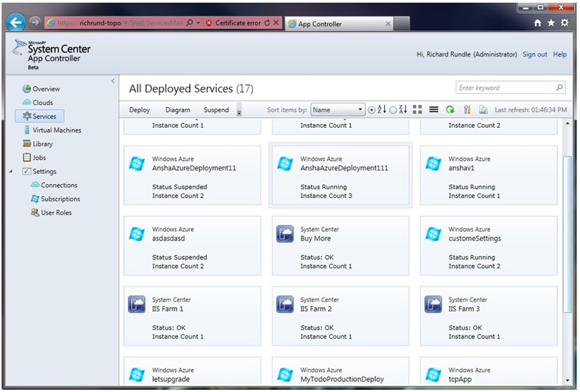The height and width of the screenshot is (392, 580).
Task: Go back with the browser back arrow
Action: 15,22
